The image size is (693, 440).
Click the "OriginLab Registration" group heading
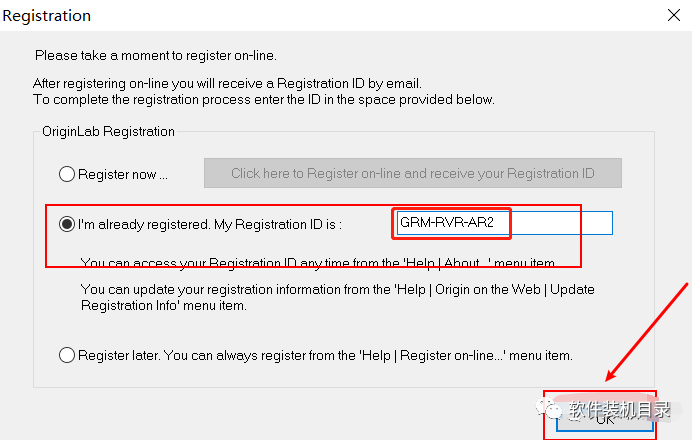[108, 131]
